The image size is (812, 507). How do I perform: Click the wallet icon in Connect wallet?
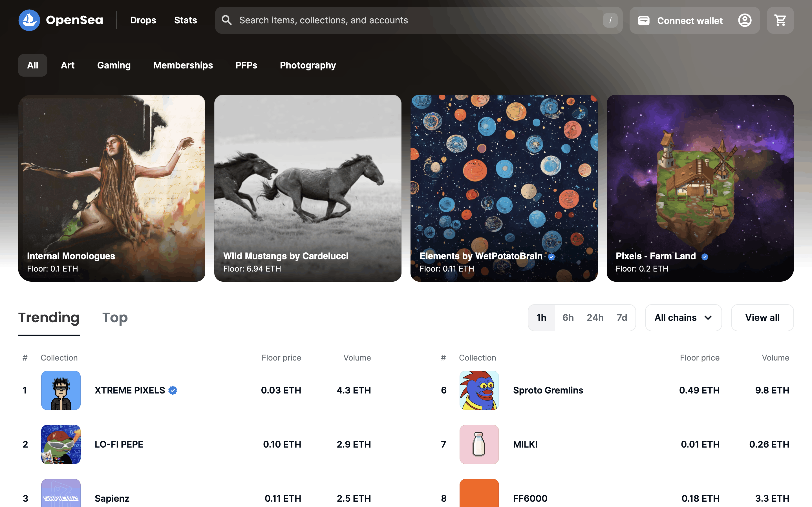pyautogui.click(x=643, y=21)
